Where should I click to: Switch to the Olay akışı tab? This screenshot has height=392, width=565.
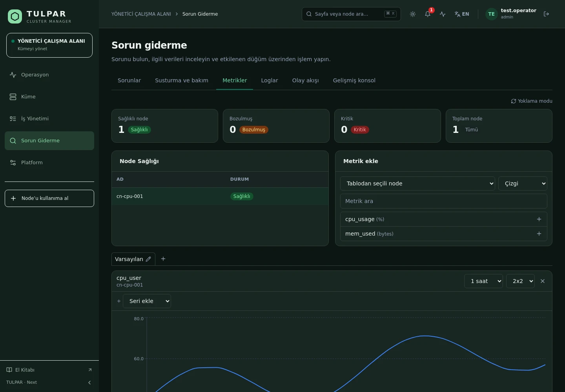tap(305, 80)
